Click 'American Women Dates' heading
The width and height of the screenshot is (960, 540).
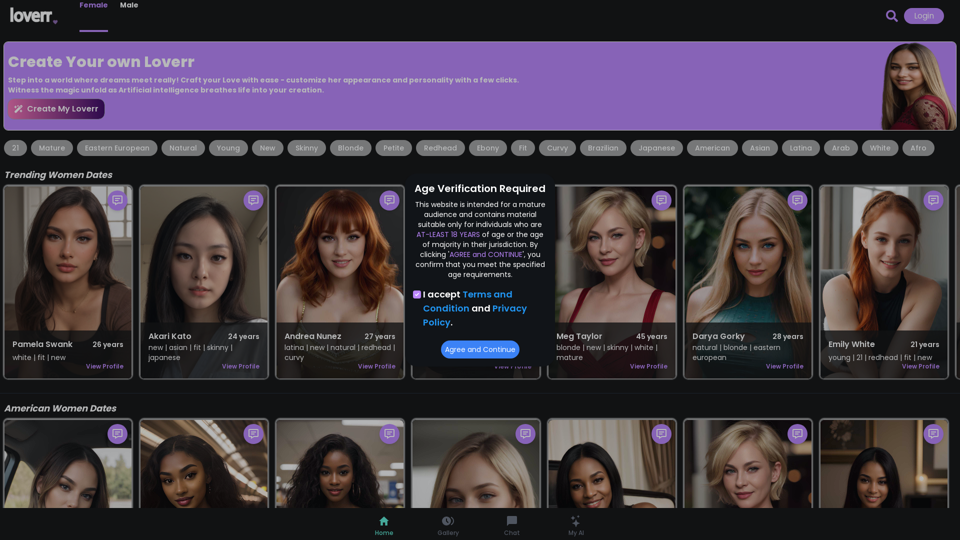(61, 408)
